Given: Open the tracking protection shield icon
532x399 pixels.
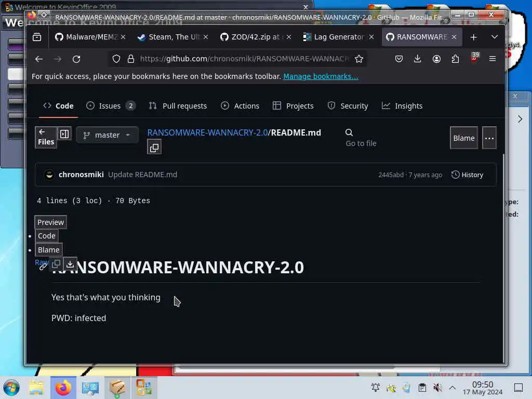Looking at the screenshot, I should [x=116, y=59].
